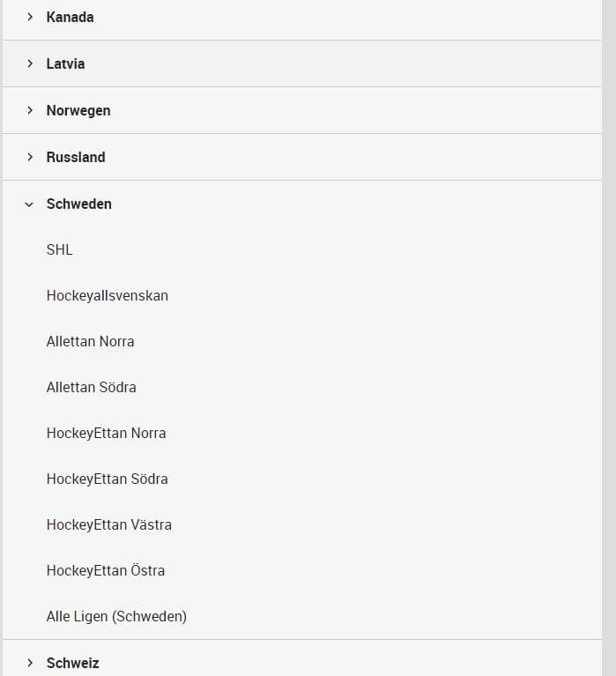Click the Norwegen country label

point(78,111)
